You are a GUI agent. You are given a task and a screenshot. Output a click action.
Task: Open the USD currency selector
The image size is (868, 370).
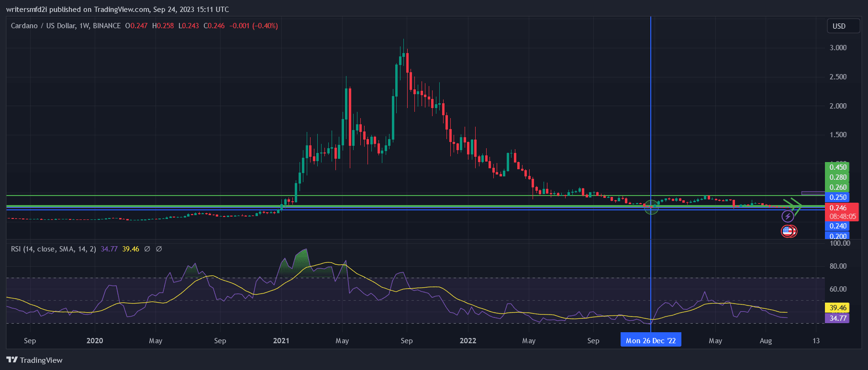point(839,26)
